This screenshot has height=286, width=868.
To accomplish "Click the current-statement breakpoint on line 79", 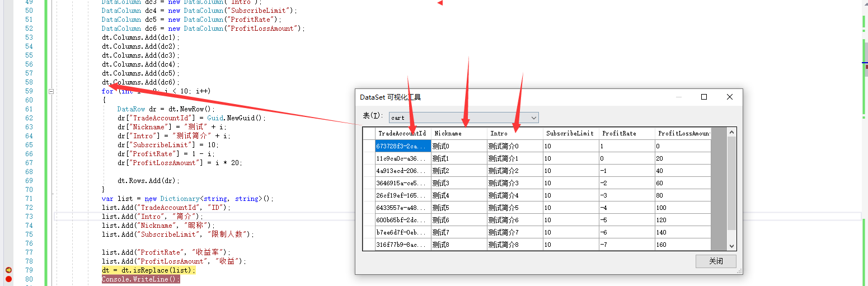I will [8, 270].
